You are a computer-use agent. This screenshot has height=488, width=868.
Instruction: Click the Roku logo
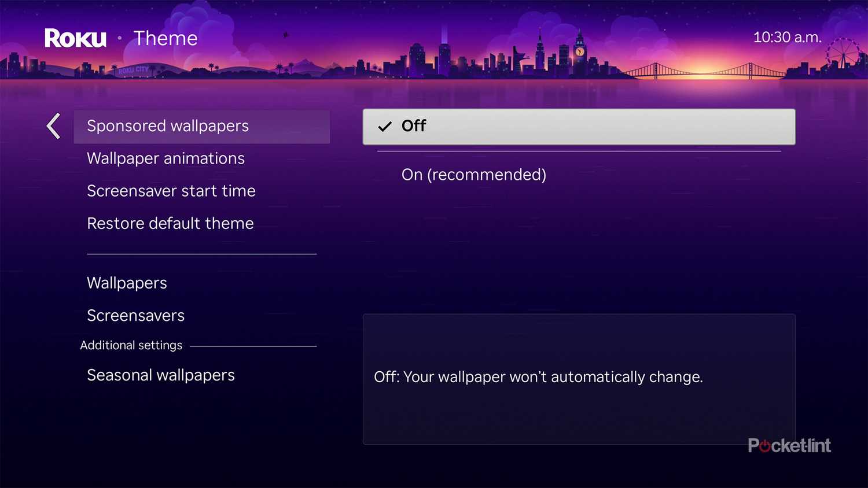(76, 38)
